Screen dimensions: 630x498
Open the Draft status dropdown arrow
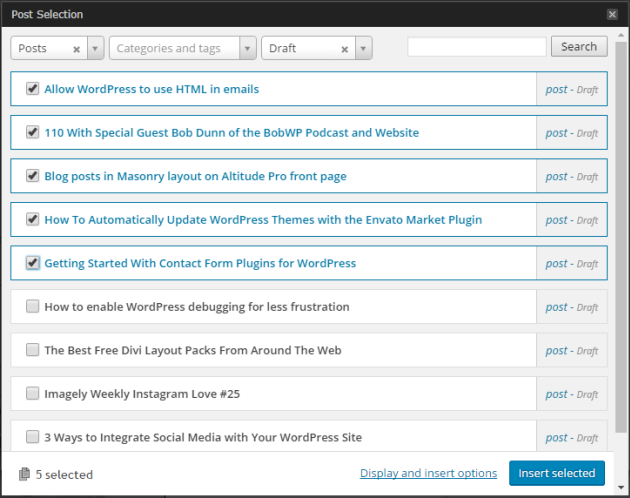pos(363,48)
